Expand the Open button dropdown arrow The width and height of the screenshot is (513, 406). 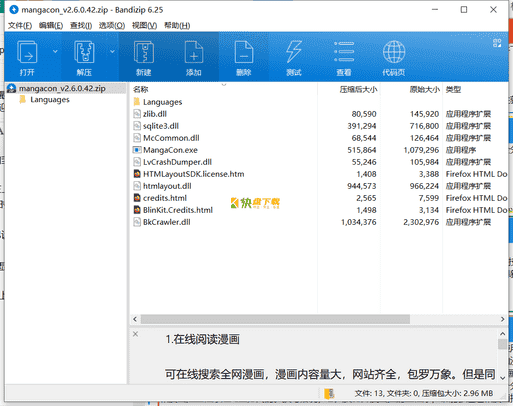click(x=55, y=51)
